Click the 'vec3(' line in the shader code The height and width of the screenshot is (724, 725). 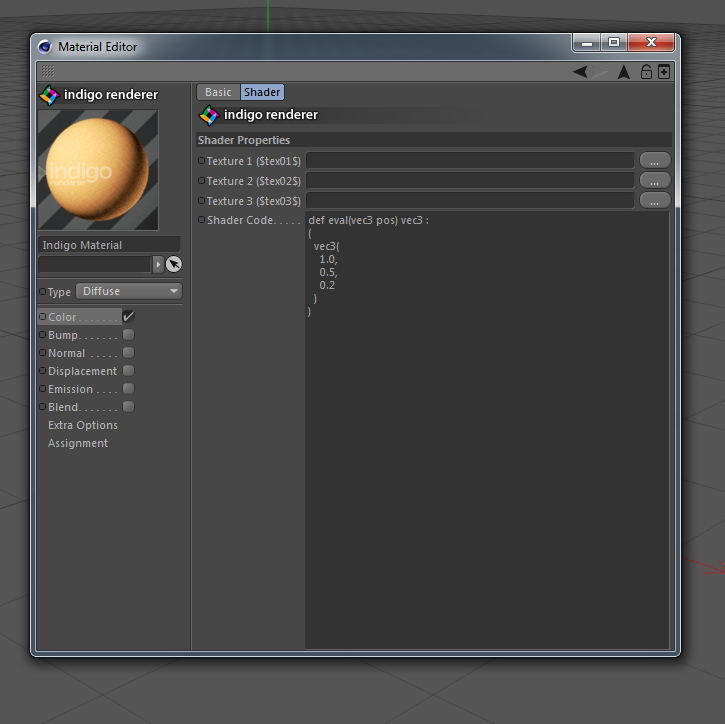point(326,246)
